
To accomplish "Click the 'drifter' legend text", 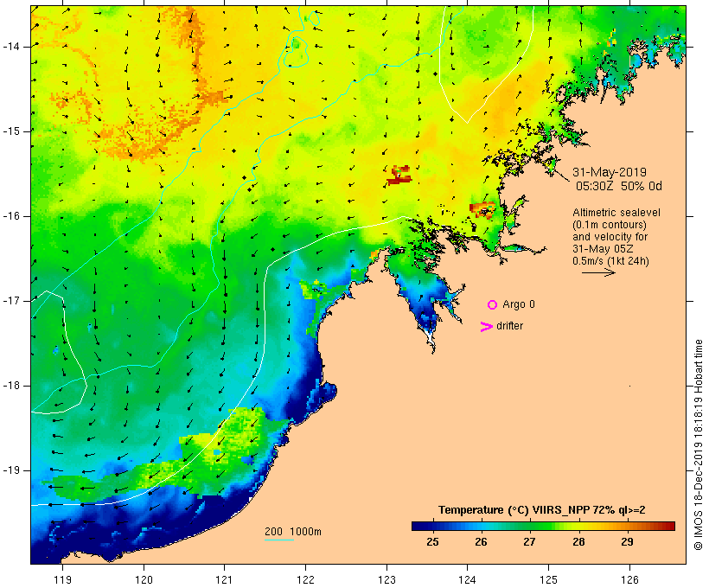I will [509, 326].
